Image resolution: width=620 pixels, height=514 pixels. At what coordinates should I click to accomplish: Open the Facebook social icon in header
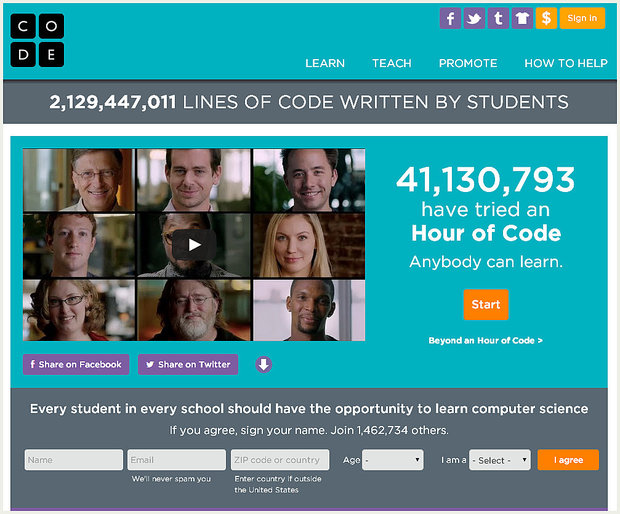coord(450,18)
